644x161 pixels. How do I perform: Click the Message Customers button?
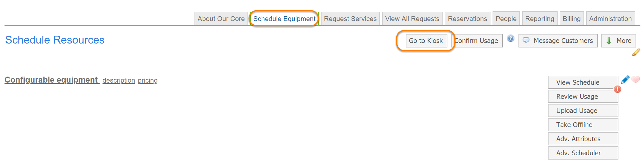pos(558,41)
